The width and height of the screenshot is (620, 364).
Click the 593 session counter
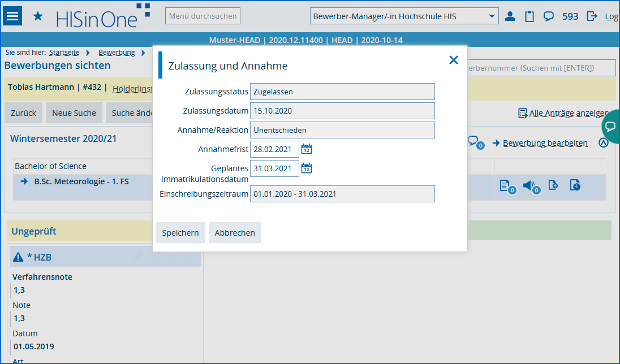point(570,16)
